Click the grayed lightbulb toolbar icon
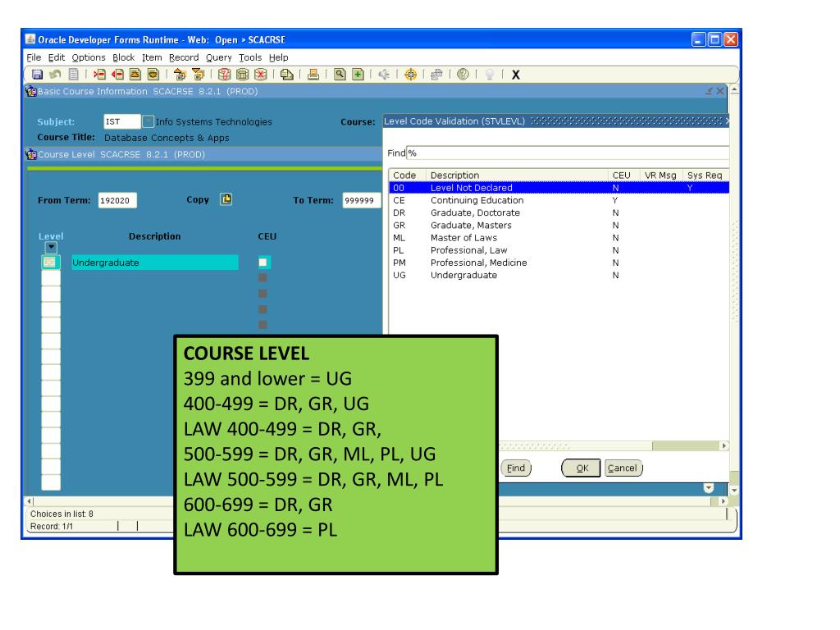840x630 pixels. (489, 75)
